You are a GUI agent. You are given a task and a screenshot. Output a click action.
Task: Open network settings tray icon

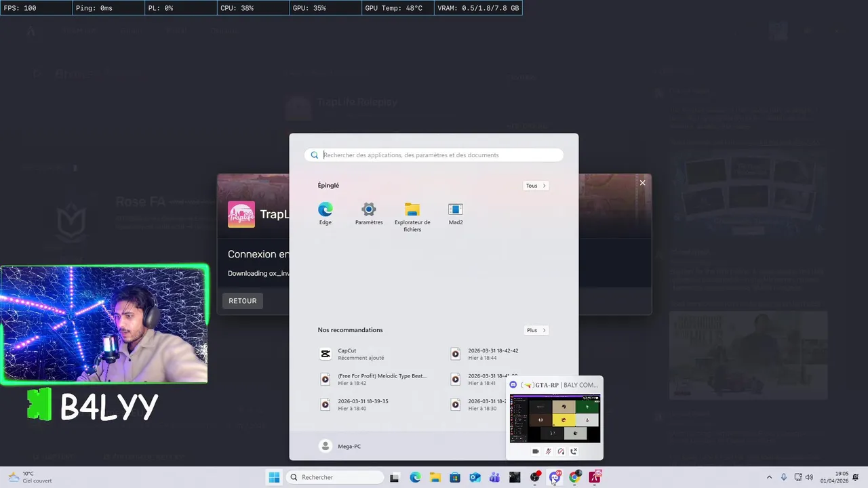(x=798, y=477)
